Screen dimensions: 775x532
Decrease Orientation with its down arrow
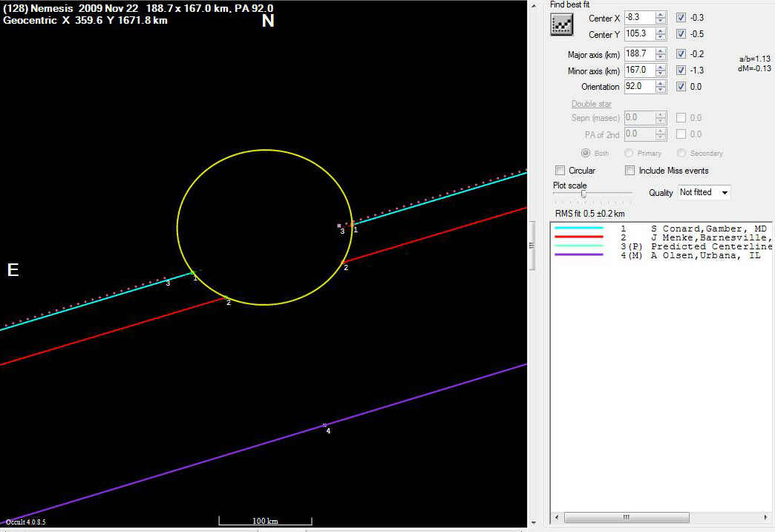point(661,90)
